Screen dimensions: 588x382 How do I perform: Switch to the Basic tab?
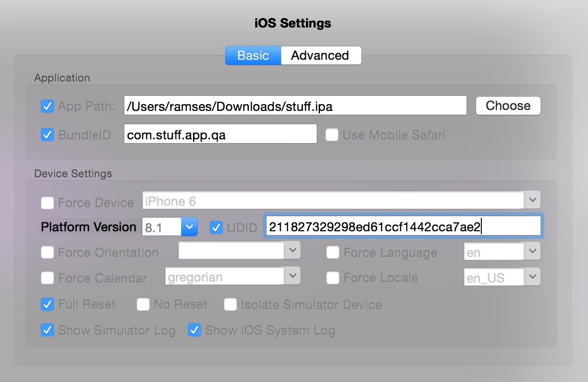click(x=253, y=55)
